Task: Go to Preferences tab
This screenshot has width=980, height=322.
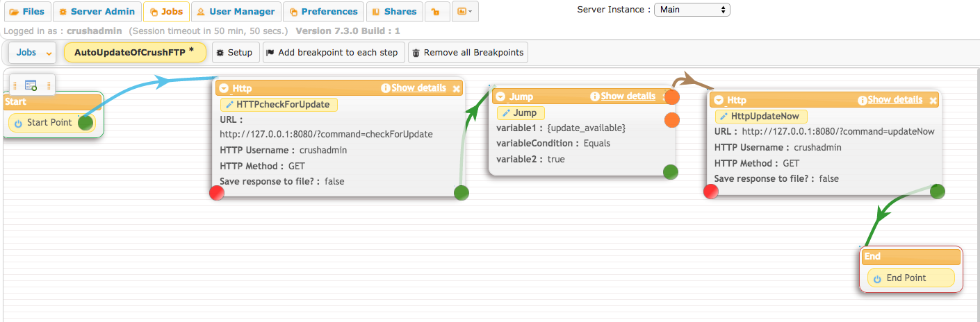Action: [x=323, y=11]
